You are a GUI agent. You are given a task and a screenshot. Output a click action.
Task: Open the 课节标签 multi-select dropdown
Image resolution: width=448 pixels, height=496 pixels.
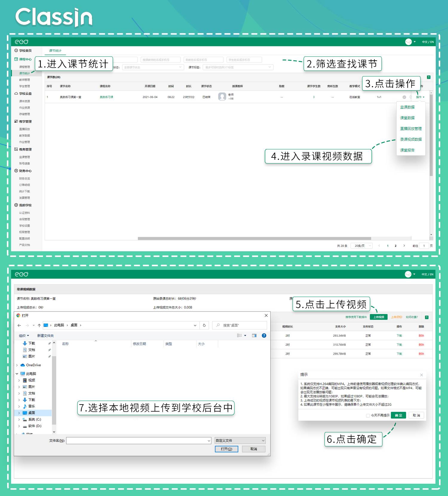coord(238,67)
